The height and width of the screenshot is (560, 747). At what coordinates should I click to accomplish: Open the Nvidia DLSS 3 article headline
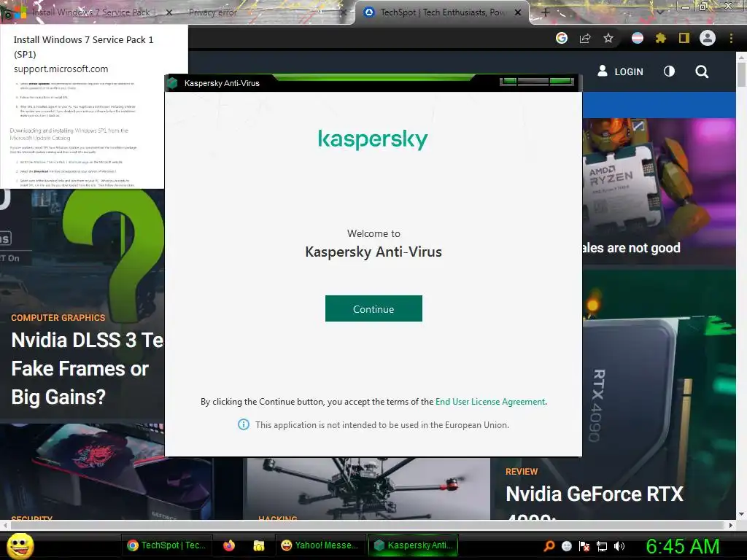click(88, 368)
